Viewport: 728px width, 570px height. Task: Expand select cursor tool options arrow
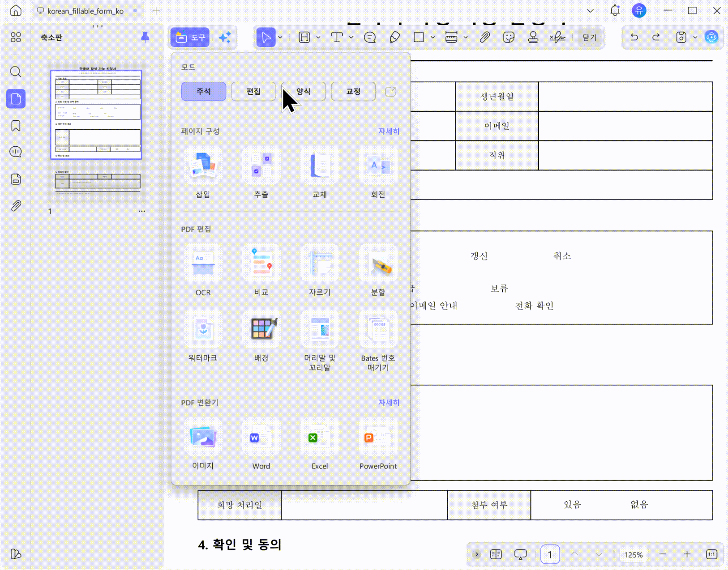pos(280,37)
